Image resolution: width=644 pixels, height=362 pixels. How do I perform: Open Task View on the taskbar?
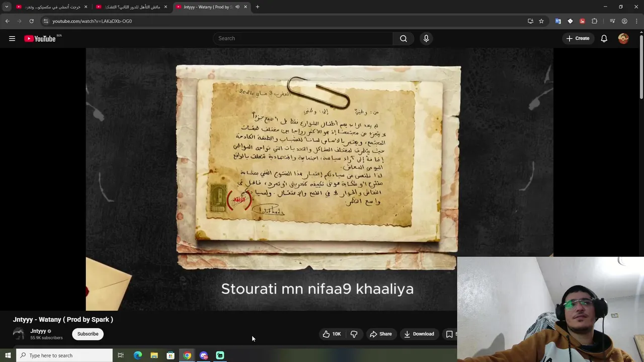[121, 355]
